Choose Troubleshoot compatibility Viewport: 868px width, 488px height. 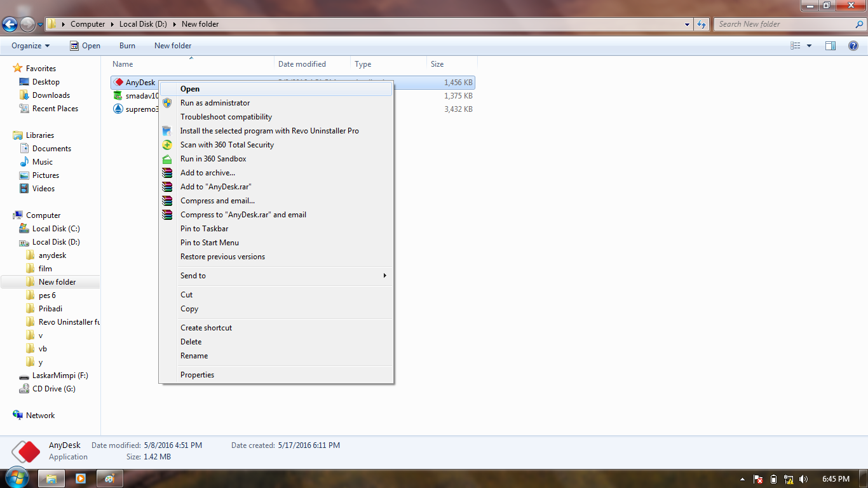[x=276, y=117]
